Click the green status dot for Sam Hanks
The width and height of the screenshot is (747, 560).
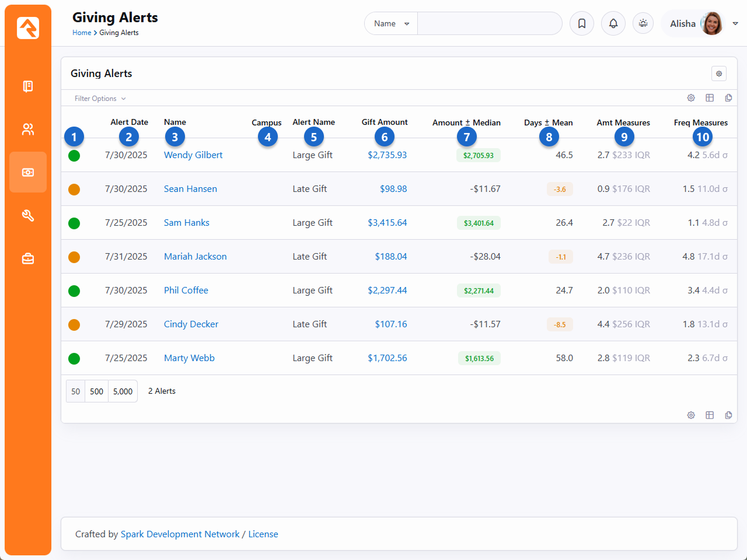[74, 223]
